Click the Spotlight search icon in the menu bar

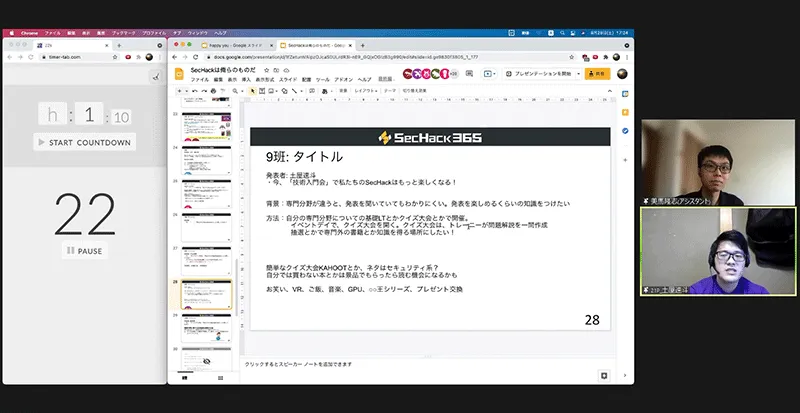pos(562,33)
